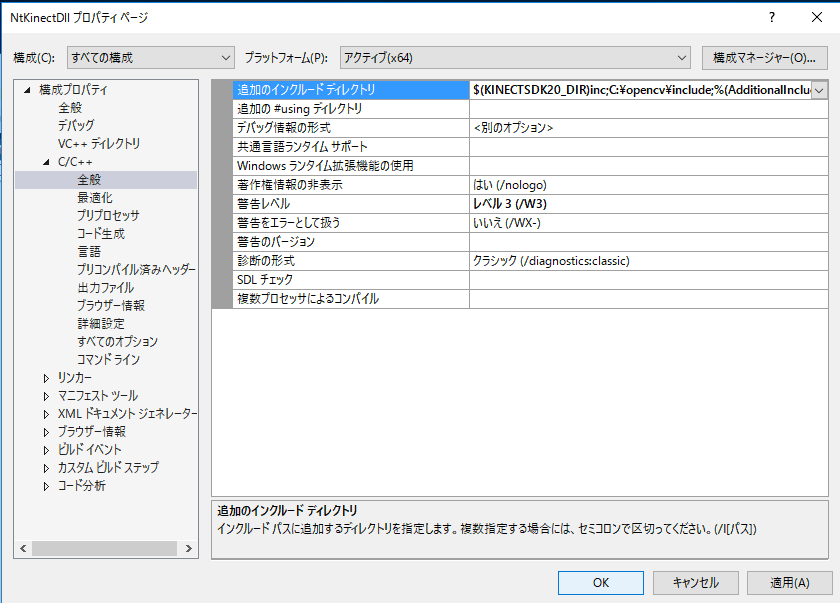
Task: Click the キャンセル button
Action: (695, 582)
